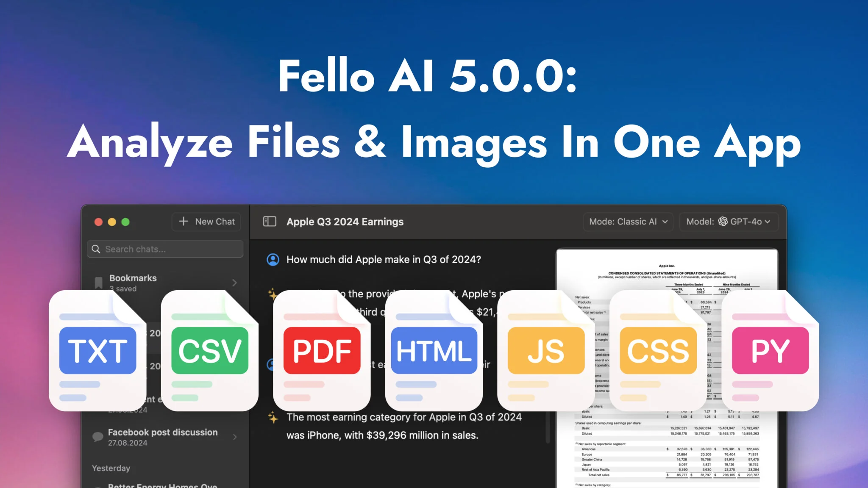The width and height of the screenshot is (868, 488).
Task: Click the question "How much did Apple make"
Action: 384,260
